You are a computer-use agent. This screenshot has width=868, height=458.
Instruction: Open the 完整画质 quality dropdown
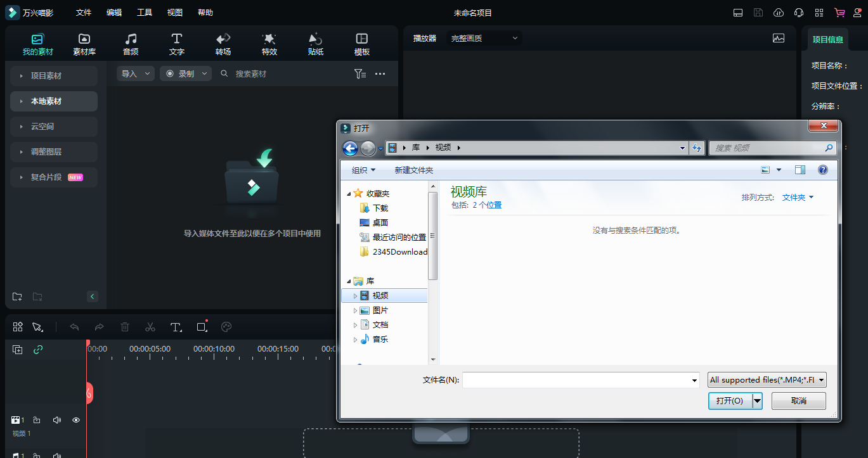(x=484, y=39)
